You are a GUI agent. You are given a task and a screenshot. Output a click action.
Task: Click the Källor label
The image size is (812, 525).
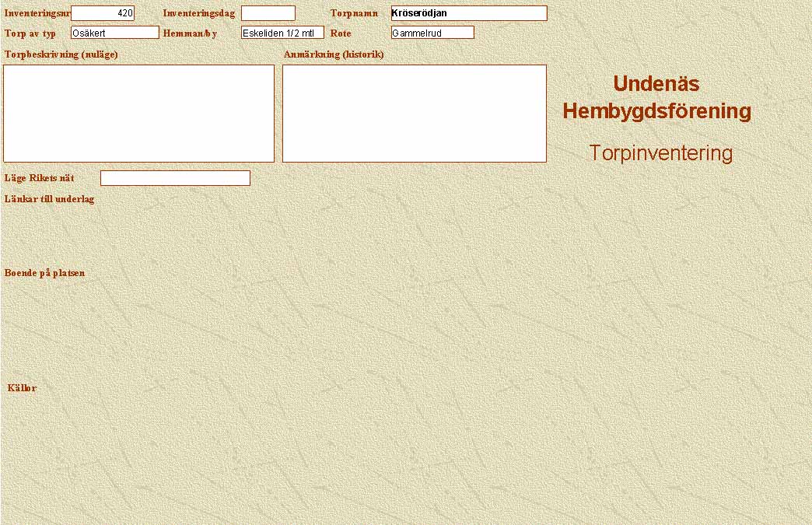[x=22, y=388]
